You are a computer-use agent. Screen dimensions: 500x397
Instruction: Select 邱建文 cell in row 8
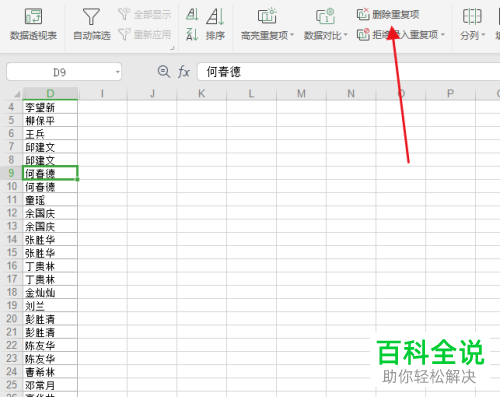(50, 160)
